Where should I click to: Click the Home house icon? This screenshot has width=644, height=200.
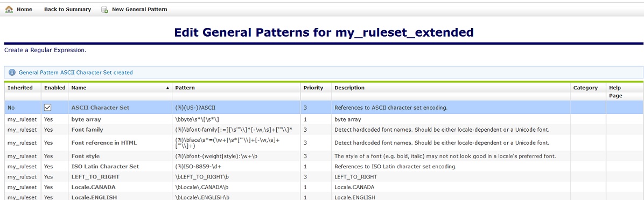(x=9, y=9)
